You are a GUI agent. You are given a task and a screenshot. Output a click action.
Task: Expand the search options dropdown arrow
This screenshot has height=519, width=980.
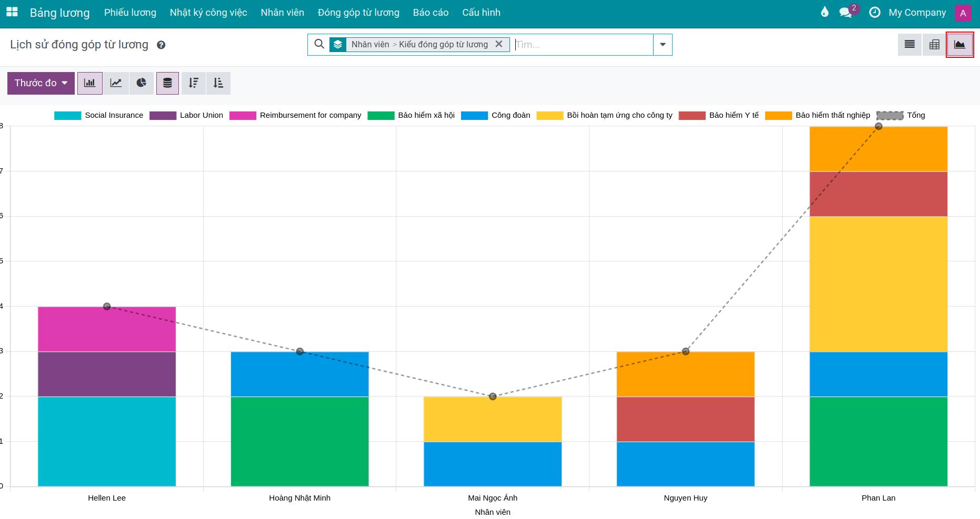pos(663,45)
